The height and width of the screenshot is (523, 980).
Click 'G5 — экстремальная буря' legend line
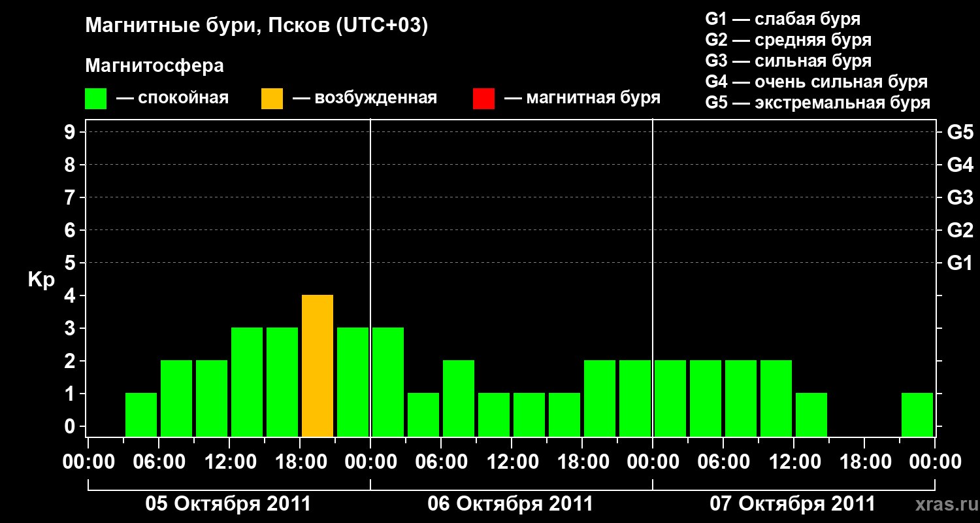(818, 103)
